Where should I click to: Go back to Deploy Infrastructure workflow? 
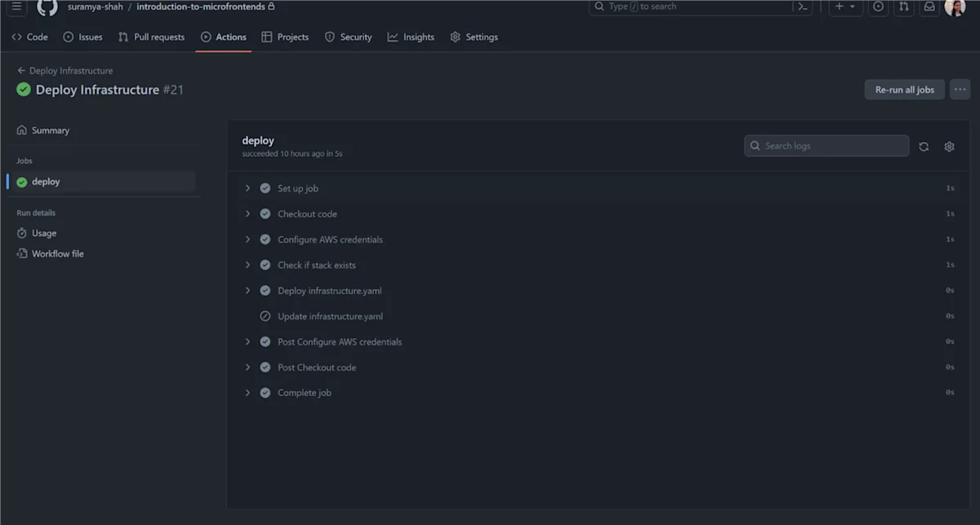[65, 71]
